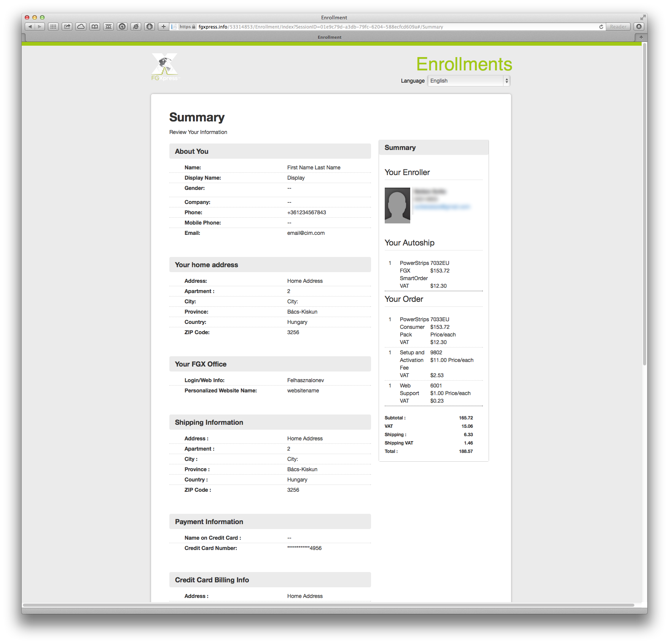
Task: Click the browser Back arrow button
Action: [30, 27]
